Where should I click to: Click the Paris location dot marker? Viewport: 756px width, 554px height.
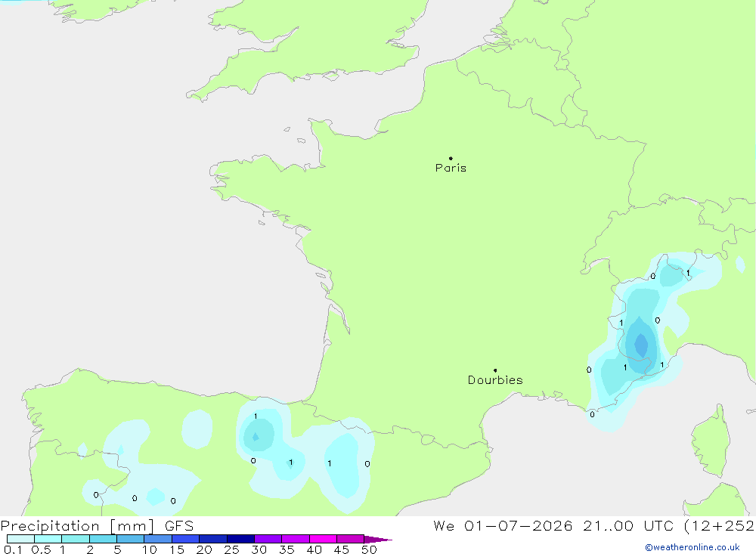pyautogui.click(x=451, y=158)
